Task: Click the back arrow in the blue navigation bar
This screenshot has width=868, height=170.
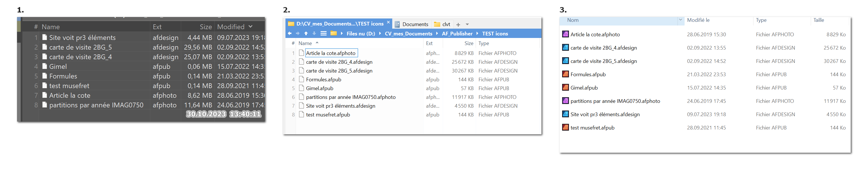Action: tap(289, 33)
